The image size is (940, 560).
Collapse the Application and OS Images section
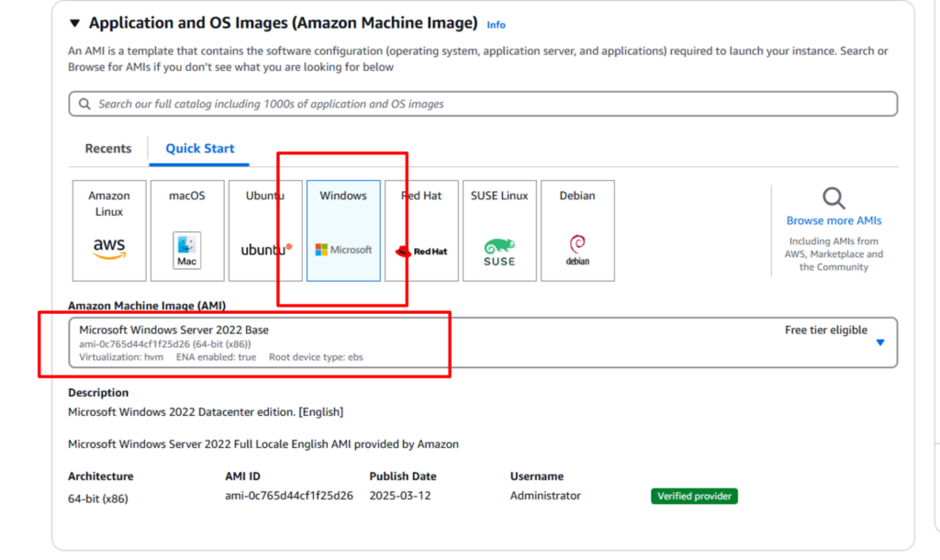point(74,23)
